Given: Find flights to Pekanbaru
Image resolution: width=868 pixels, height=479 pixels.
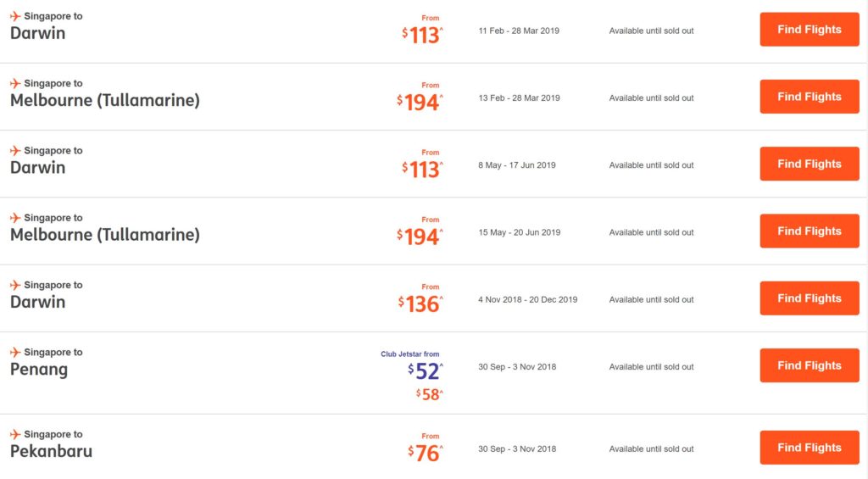Looking at the screenshot, I should 810,448.
